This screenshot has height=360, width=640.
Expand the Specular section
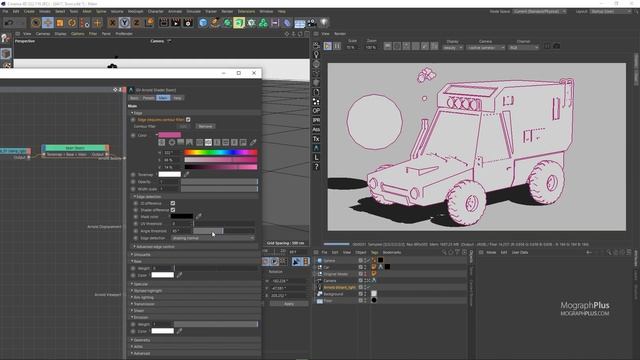click(132, 284)
